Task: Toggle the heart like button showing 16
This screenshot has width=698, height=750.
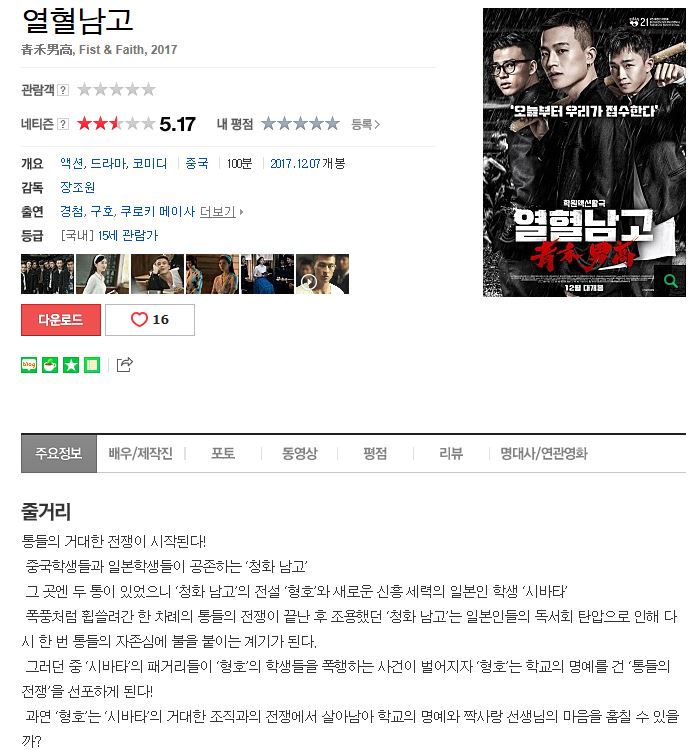Action: (150, 320)
